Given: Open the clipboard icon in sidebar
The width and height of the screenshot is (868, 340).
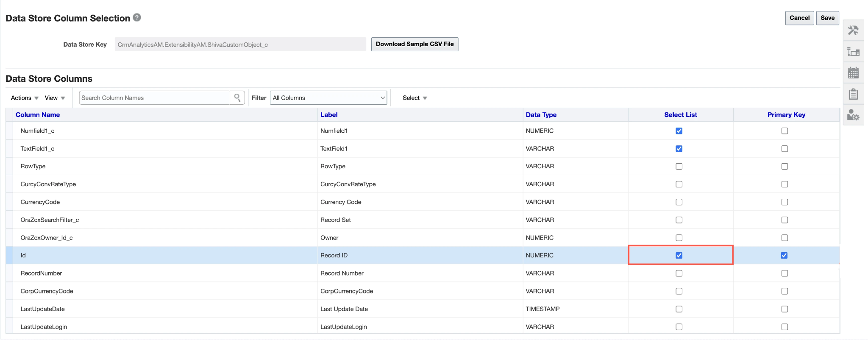Looking at the screenshot, I should (x=853, y=94).
